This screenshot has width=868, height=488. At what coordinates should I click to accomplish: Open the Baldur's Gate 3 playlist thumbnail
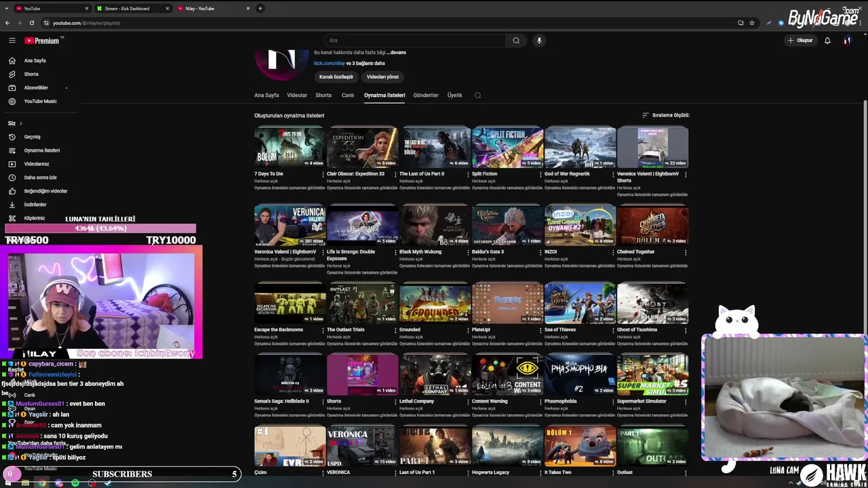(507, 226)
